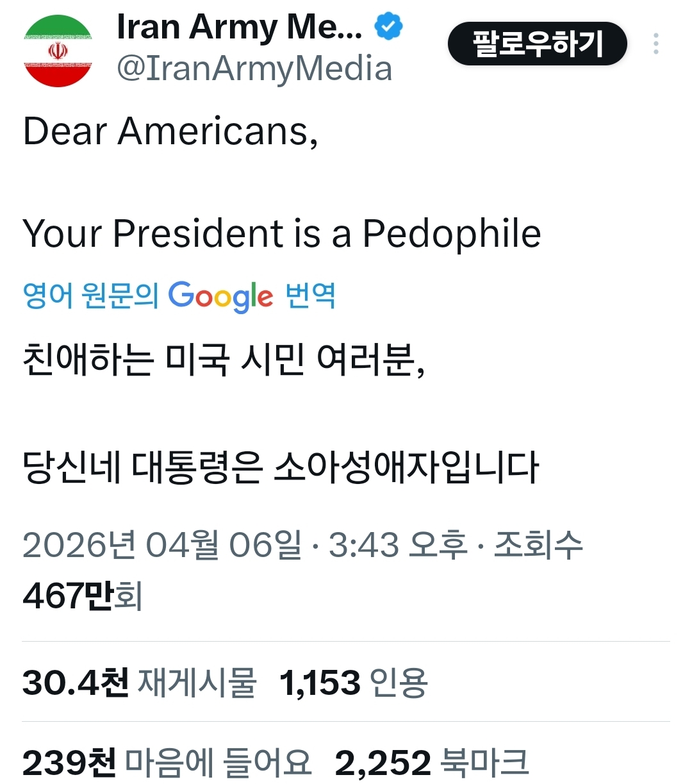Select the 'Dear Americans,' tweet text

pos(170,131)
